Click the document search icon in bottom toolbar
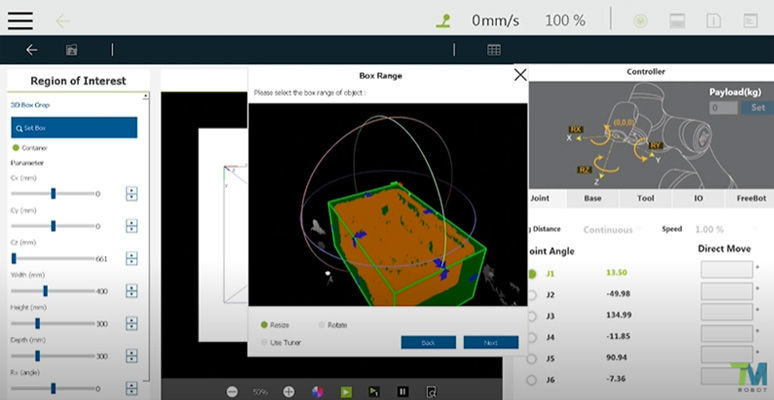Image resolution: width=774 pixels, height=400 pixels. click(x=432, y=392)
